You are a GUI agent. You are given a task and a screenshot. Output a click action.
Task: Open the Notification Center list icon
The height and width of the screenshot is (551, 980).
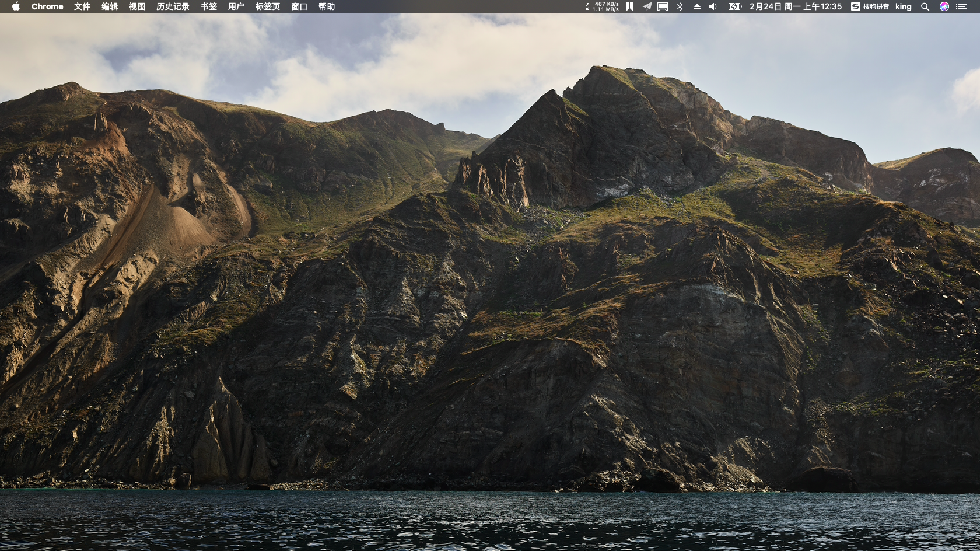[961, 6]
